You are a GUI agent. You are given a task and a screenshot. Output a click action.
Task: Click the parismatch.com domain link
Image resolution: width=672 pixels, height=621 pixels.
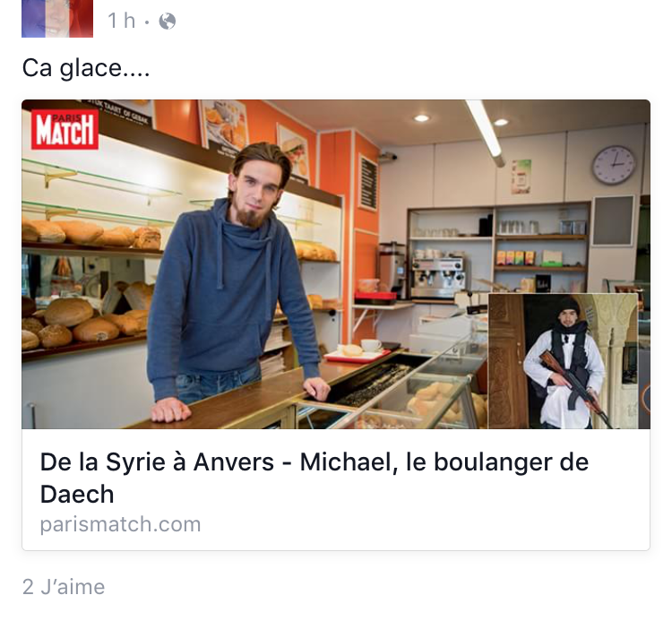tap(120, 524)
